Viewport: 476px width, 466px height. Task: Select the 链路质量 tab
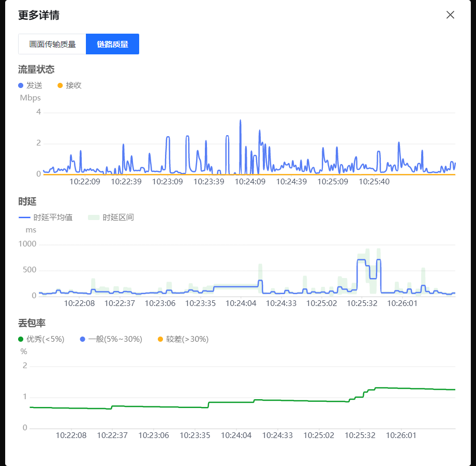[112, 44]
